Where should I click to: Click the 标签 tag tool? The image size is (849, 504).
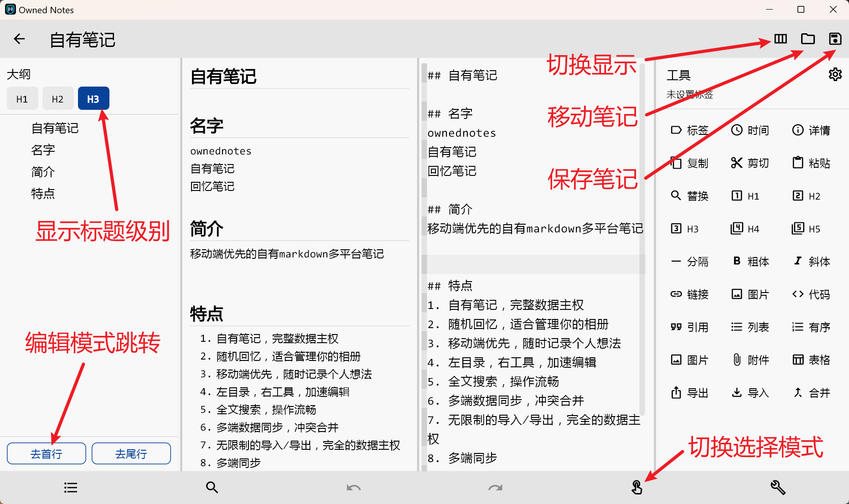pyautogui.click(x=689, y=130)
